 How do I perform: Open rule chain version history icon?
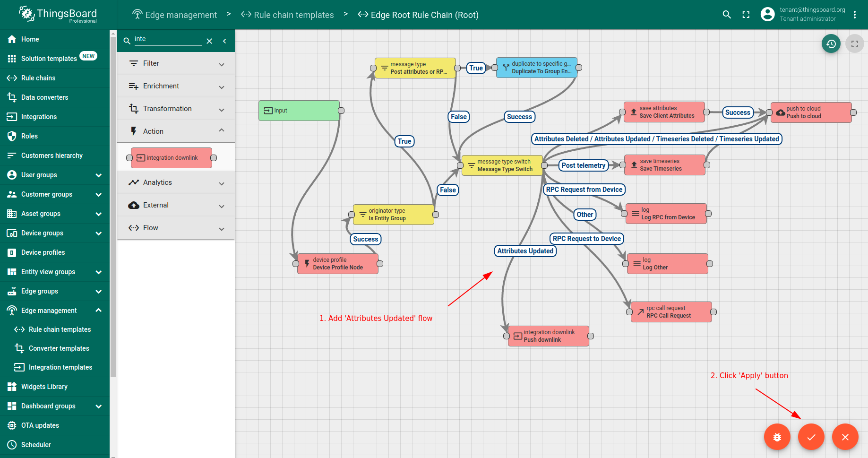click(x=831, y=44)
